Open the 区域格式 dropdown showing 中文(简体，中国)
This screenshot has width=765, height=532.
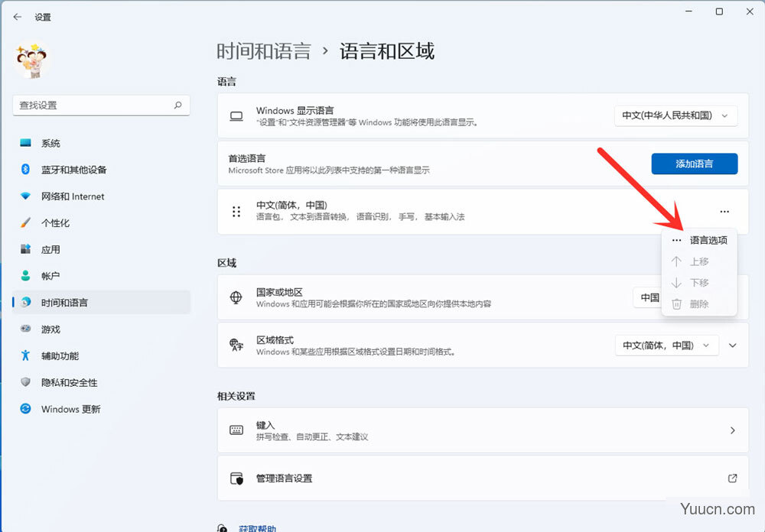tap(666, 345)
